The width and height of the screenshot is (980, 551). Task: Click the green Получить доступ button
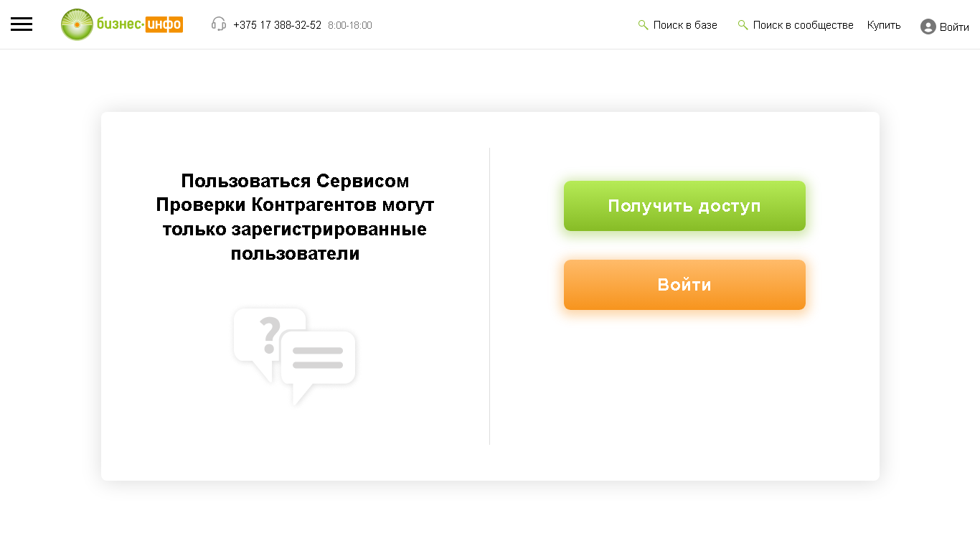(684, 206)
